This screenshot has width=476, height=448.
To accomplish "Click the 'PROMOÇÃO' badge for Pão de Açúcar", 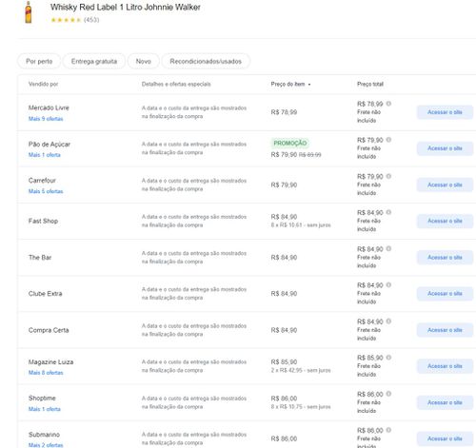I will pos(290,143).
